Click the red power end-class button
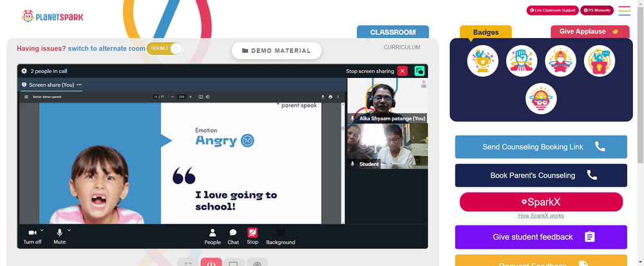The width and height of the screenshot is (644, 266). 211,263
